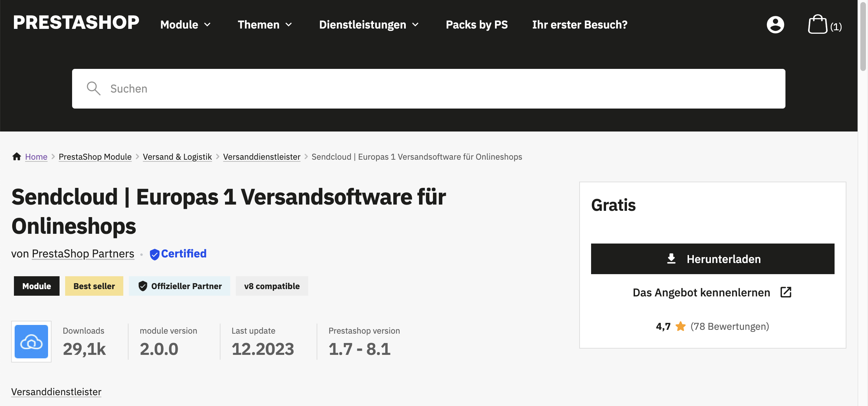The width and height of the screenshot is (868, 406).
Task: Click the Downloads 29,1k value
Action: 84,349
